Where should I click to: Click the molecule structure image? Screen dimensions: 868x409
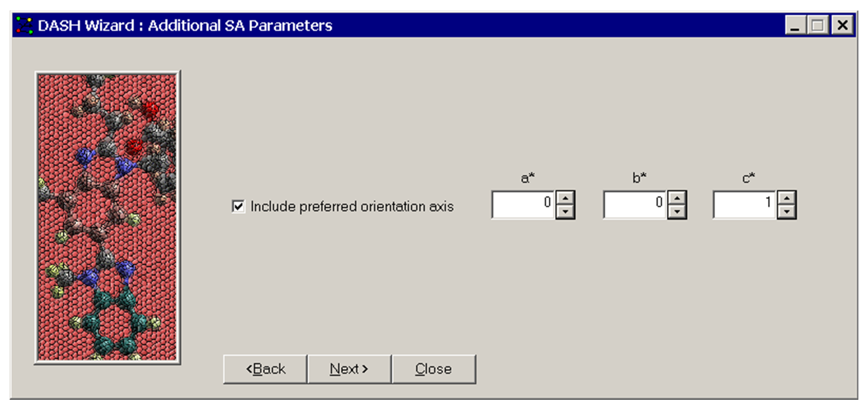[107, 217]
